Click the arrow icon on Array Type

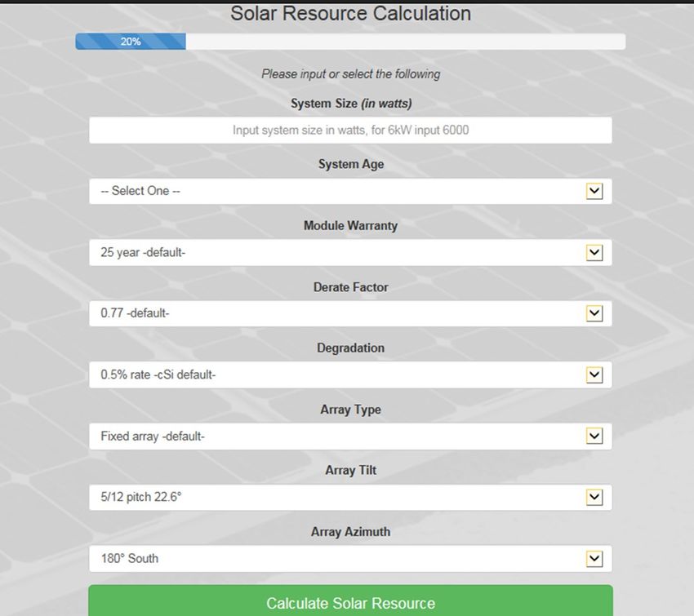coord(594,436)
